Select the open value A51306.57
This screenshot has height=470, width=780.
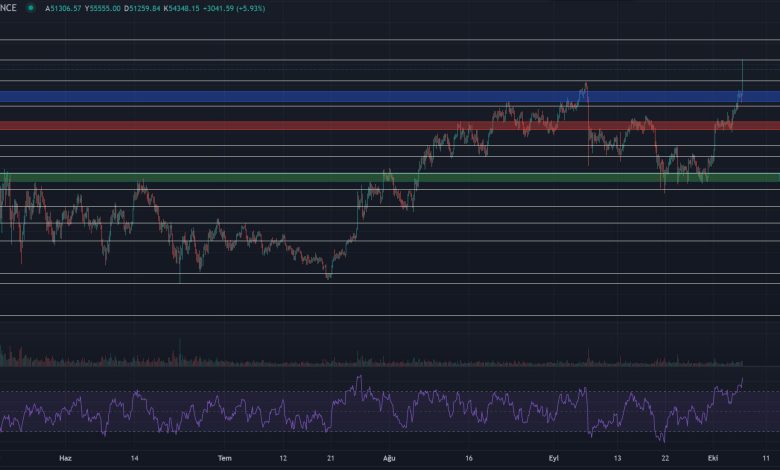tap(64, 8)
